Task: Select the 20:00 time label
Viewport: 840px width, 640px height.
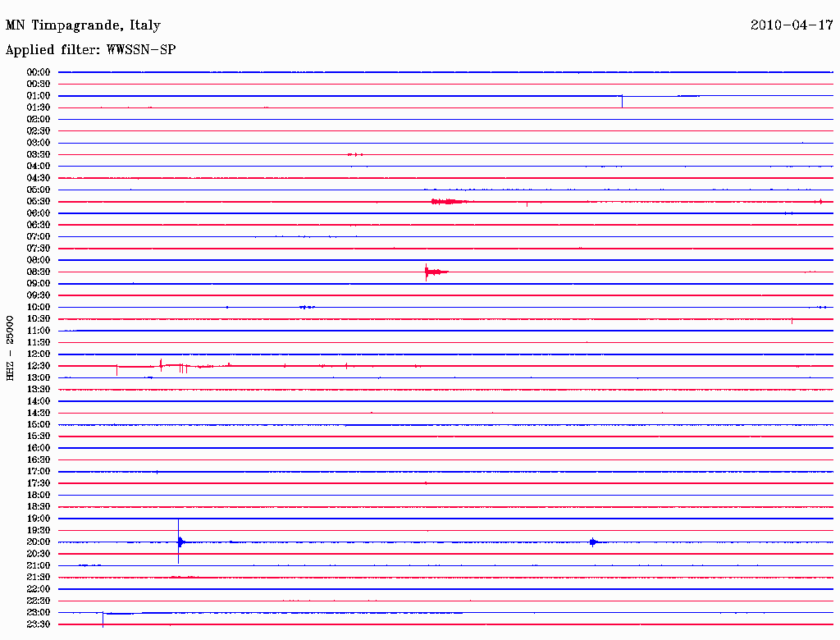Action: pyautogui.click(x=39, y=542)
